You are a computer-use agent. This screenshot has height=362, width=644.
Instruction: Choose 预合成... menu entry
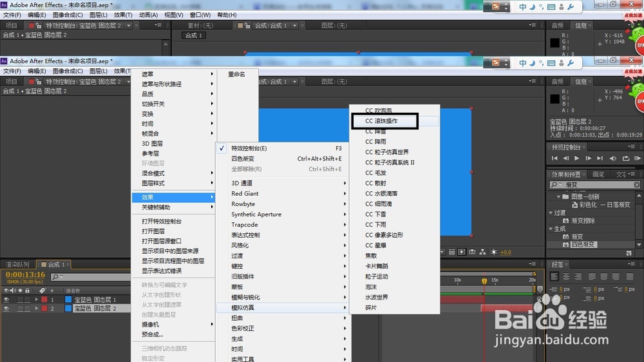point(153,334)
